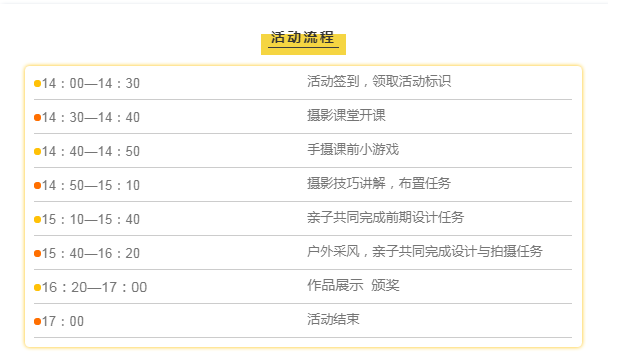Screen dimensions: 617x364
Task: Click the text 摄影技巧讲解，布置任务
Action: [379, 183]
